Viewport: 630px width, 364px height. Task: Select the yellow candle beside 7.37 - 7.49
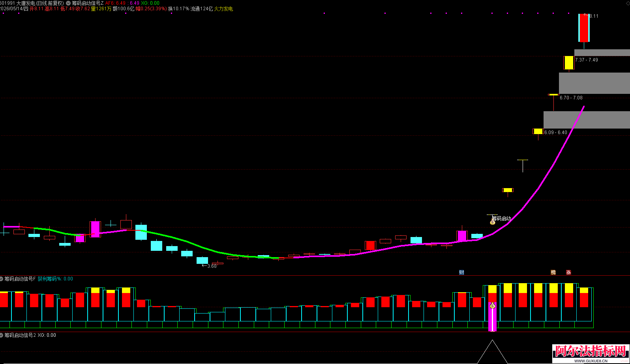(569, 63)
